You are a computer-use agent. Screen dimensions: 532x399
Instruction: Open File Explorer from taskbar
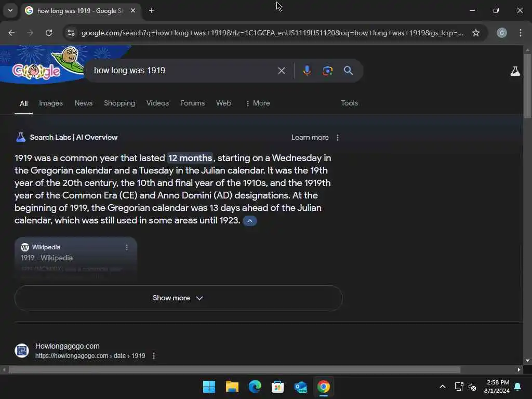pos(232,387)
